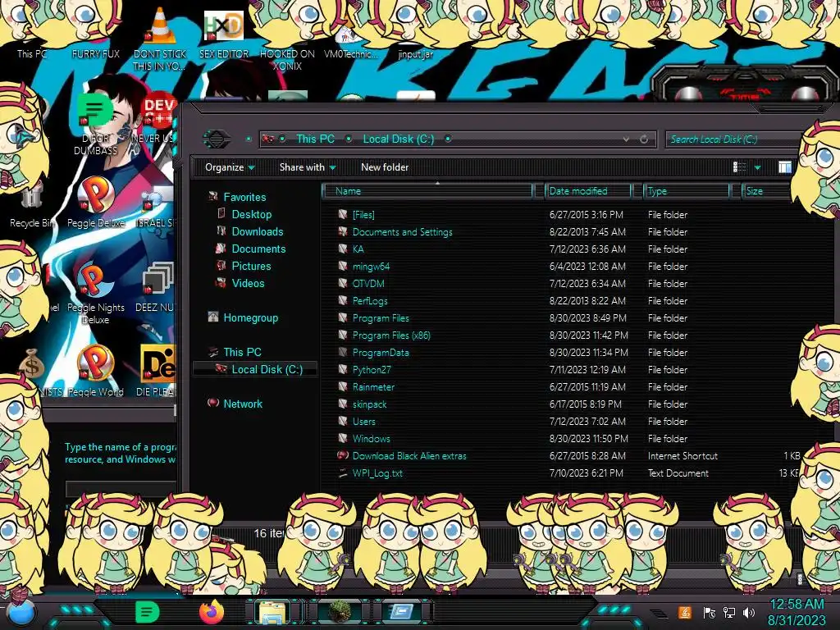
Task: Select the ProgramData folder
Action: 381,353
